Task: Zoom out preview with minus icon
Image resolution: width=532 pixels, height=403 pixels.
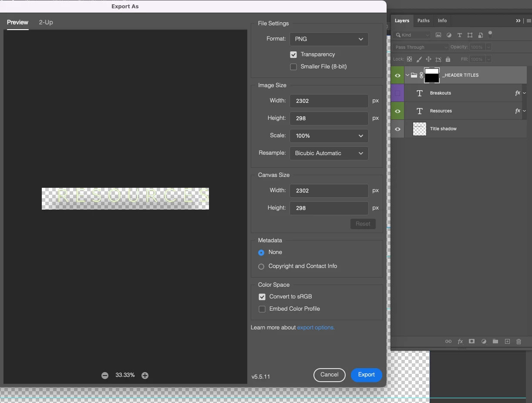Action: pos(105,375)
